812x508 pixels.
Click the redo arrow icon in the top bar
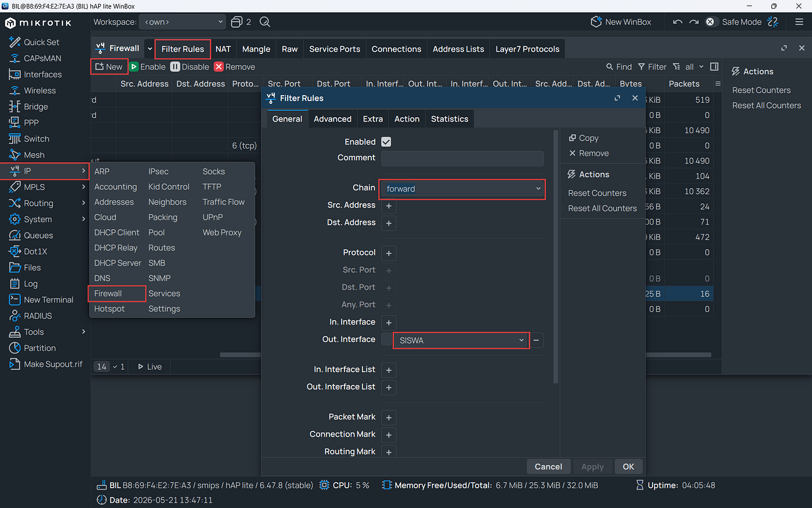694,22
